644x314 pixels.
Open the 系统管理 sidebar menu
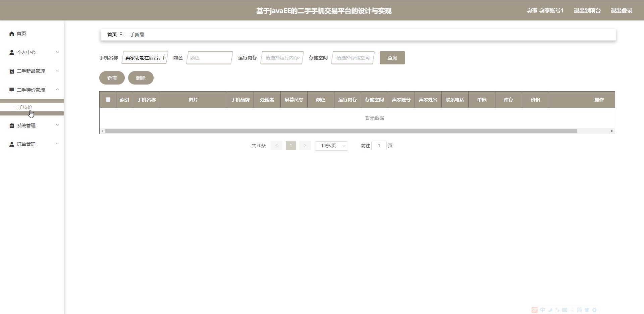[32, 125]
